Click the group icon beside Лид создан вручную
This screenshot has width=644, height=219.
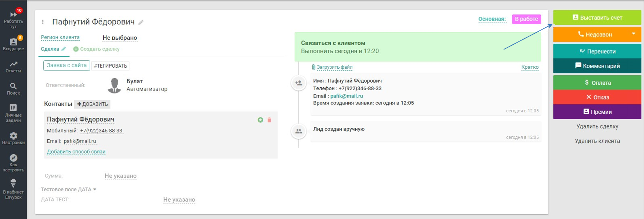coord(299,131)
